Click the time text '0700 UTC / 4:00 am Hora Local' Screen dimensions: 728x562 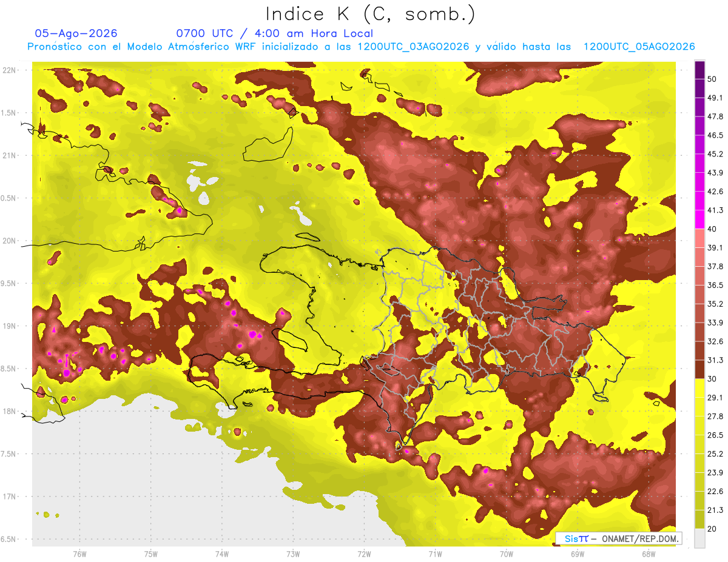tap(274, 33)
